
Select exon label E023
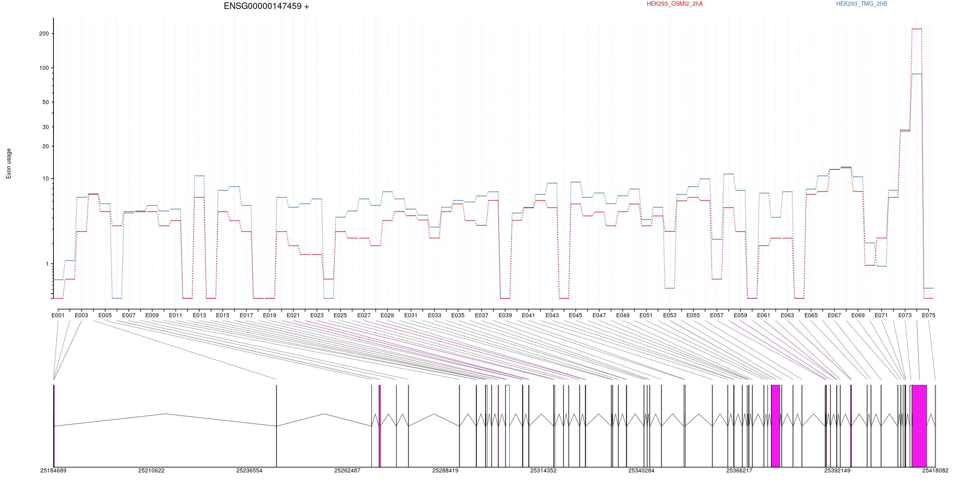(317, 315)
